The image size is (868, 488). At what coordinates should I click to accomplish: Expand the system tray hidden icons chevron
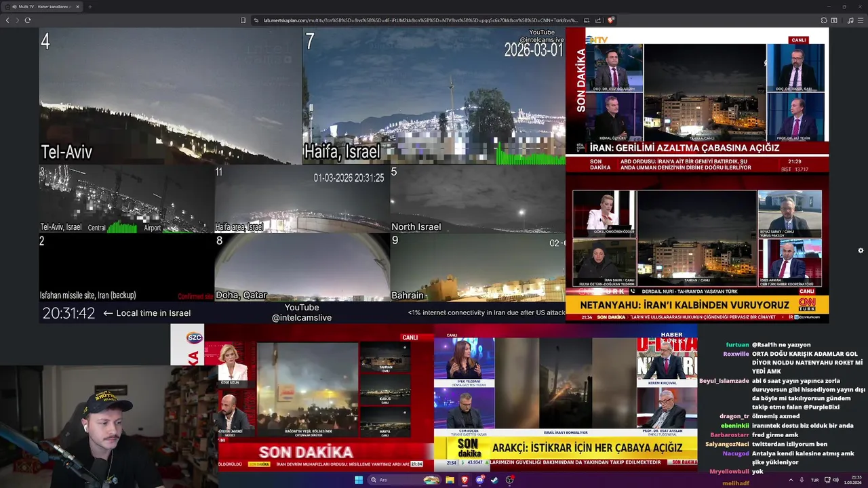(x=791, y=480)
